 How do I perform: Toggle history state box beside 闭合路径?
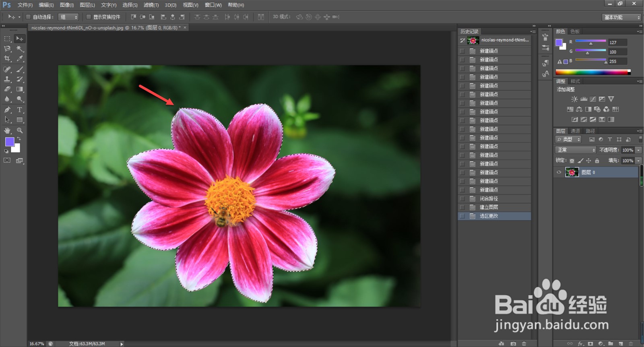[462, 198]
